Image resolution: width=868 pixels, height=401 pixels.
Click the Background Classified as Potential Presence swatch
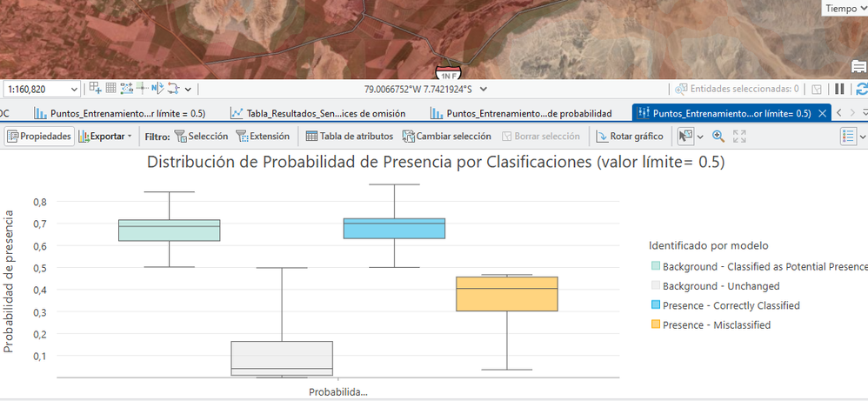(x=656, y=266)
